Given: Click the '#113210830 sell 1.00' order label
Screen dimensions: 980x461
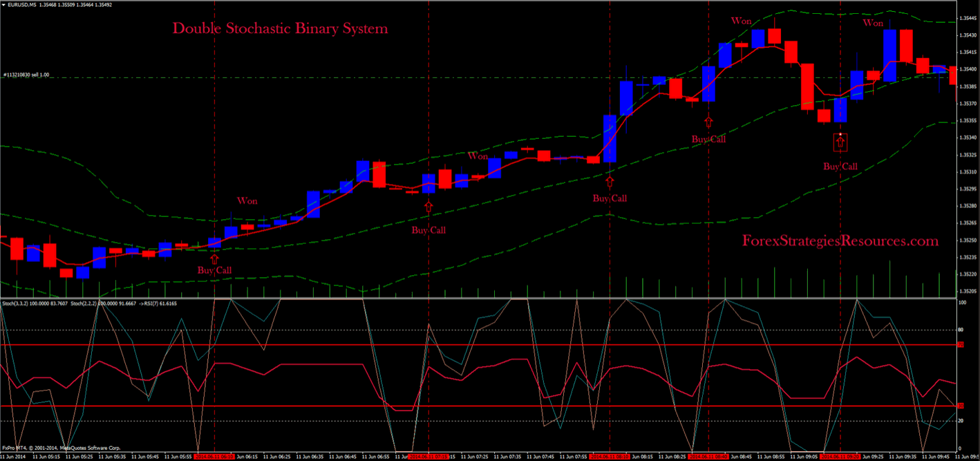Looking at the screenshot, I should [x=26, y=75].
